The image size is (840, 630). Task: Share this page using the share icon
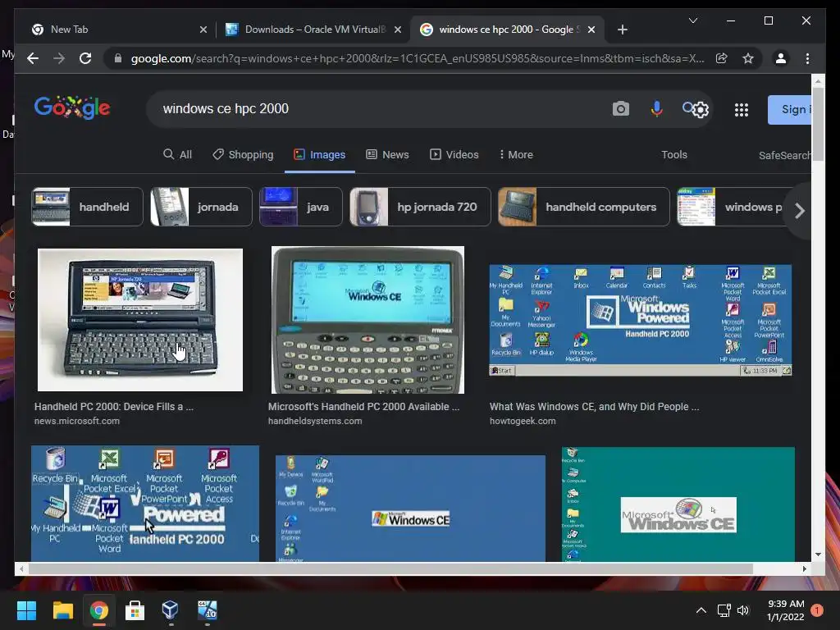722,58
